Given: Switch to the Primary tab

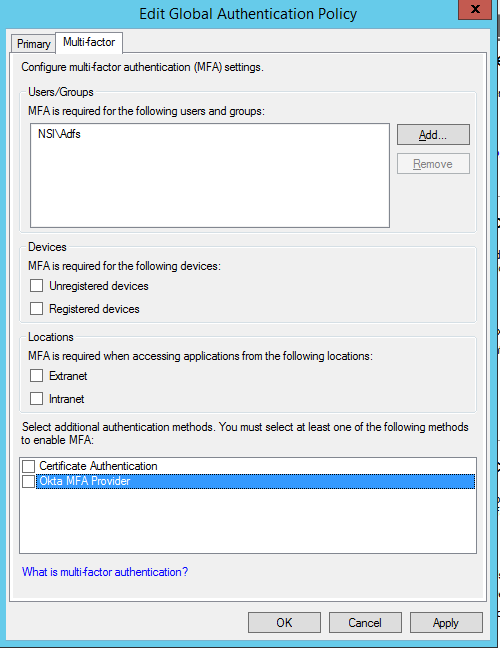Looking at the screenshot, I should (x=33, y=43).
